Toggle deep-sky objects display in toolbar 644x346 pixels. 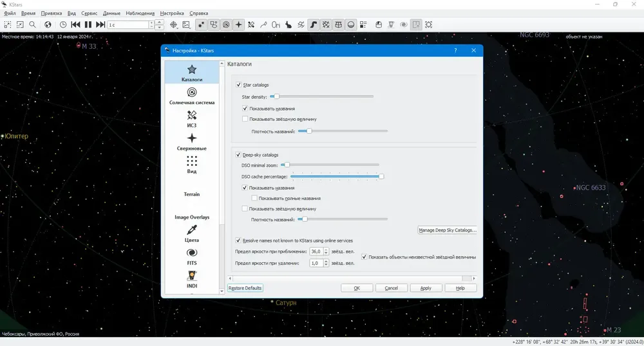pyautogui.click(x=214, y=24)
